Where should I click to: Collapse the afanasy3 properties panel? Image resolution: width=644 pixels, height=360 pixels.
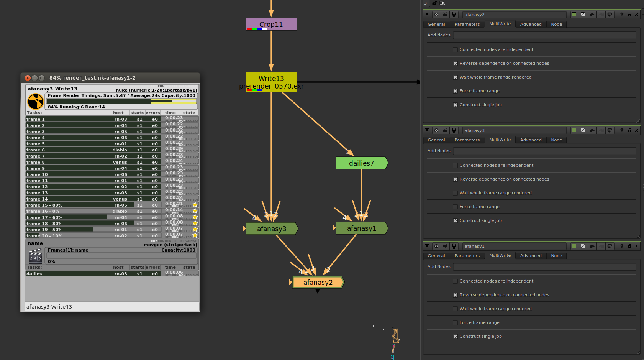(427, 130)
